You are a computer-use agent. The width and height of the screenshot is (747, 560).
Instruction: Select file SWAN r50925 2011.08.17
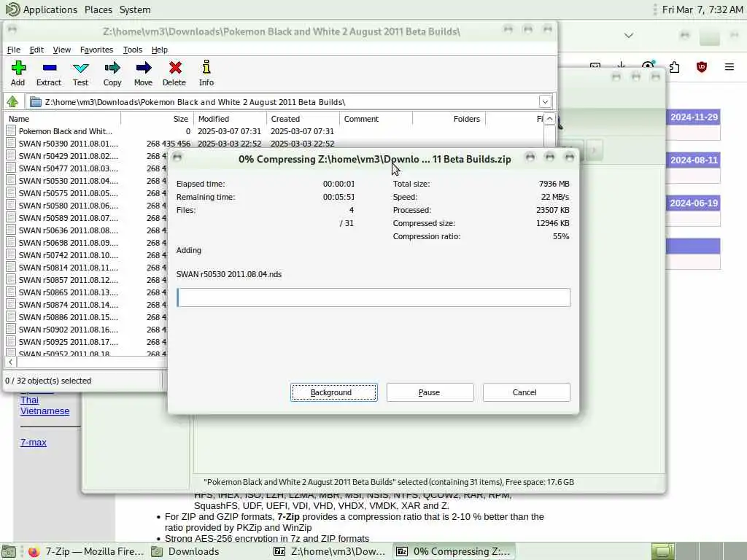click(68, 341)
